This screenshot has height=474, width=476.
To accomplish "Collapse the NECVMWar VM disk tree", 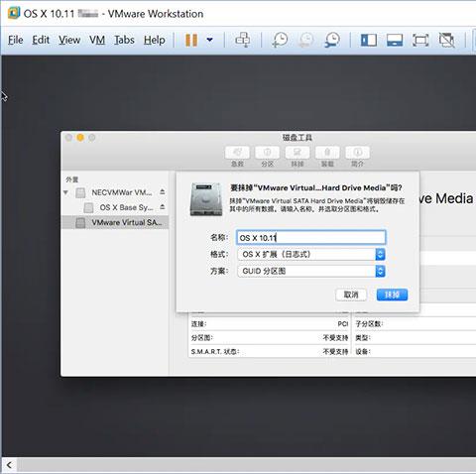I will [x=65, y=192].
